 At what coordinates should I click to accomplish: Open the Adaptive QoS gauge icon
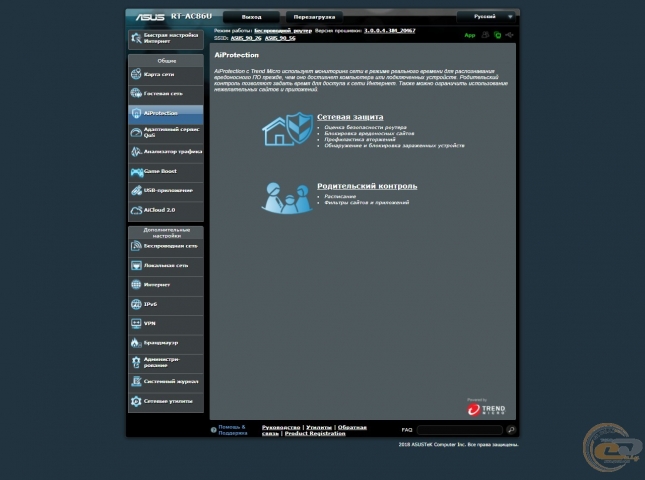(x=136, y=132)
